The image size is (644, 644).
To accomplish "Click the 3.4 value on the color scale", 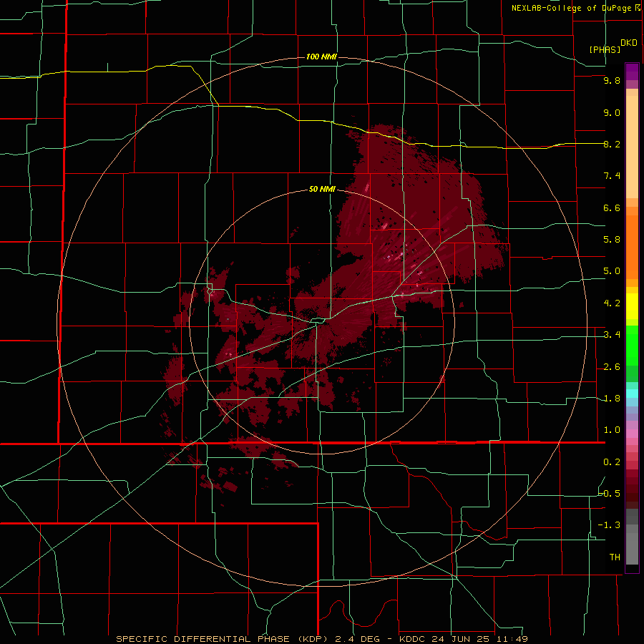I will (x=612, y=335).
